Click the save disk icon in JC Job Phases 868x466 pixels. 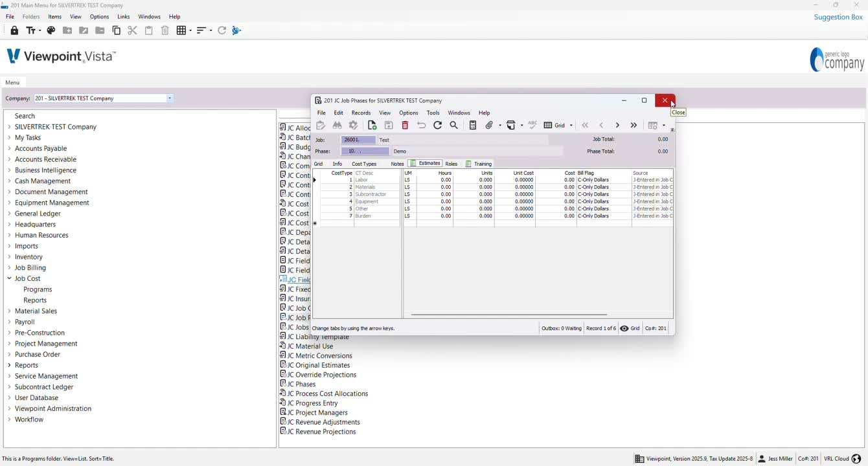(389, 126)
